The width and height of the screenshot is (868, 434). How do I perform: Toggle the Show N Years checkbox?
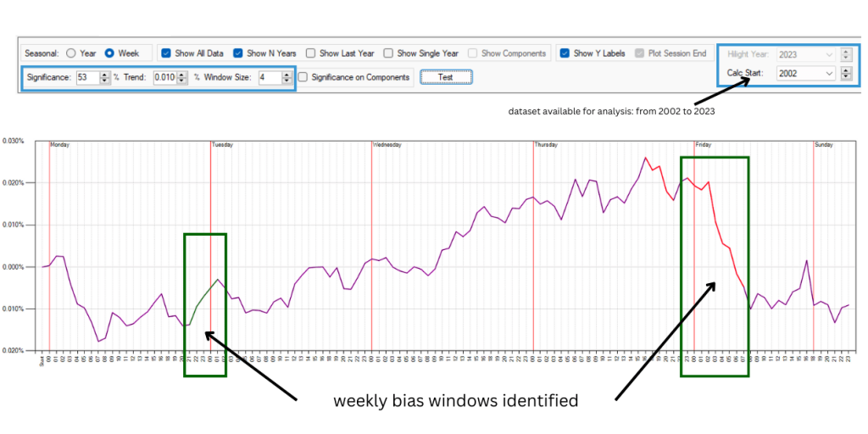pyautogui.click(x=238, y=53)
